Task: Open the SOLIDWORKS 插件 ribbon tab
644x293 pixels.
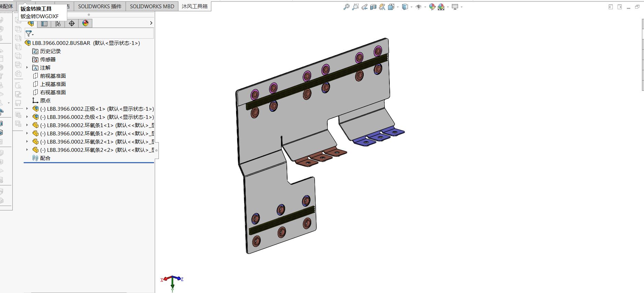Action: tap(99, 6)
